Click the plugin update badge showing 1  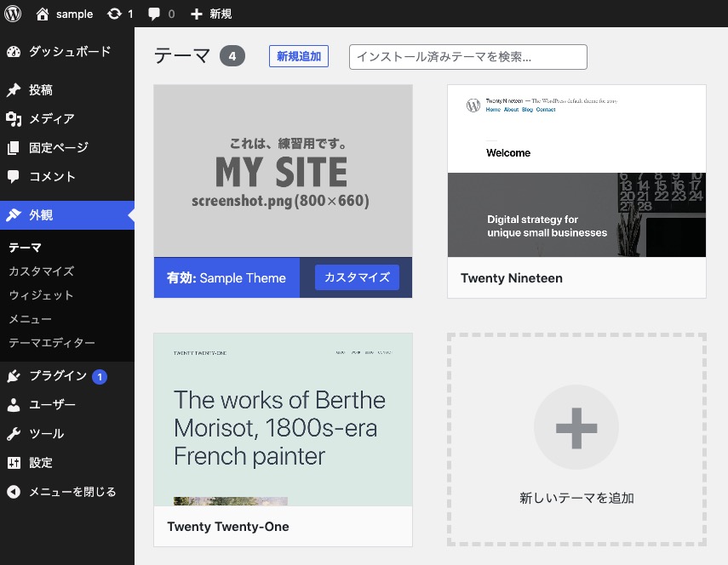click(100, 377)
